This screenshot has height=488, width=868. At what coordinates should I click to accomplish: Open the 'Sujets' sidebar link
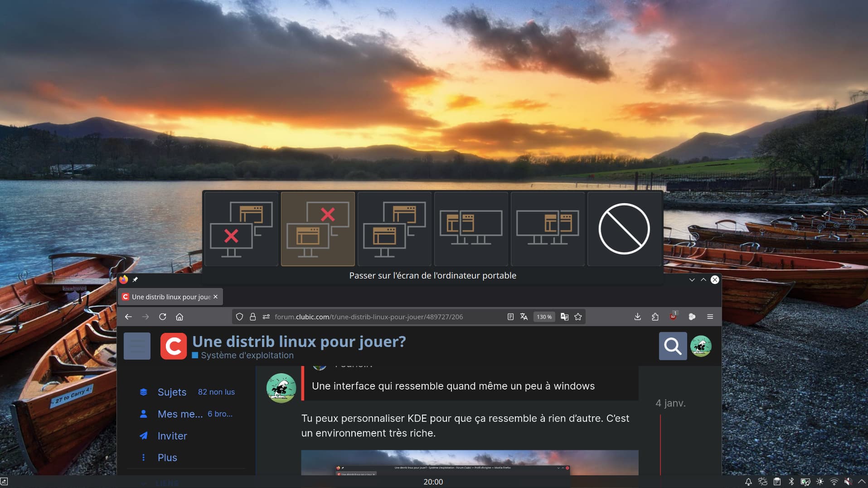pos(172,392)
